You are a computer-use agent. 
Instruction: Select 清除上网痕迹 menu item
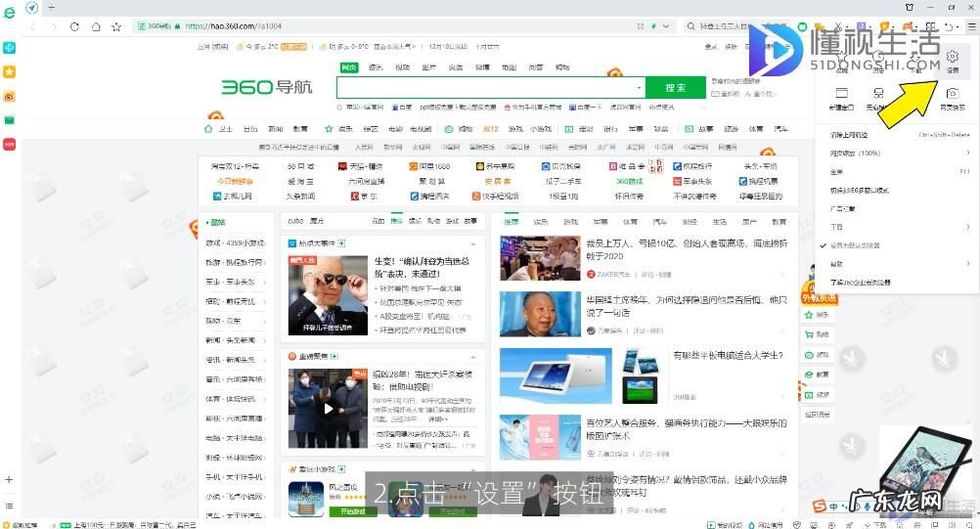pos(849,135)
